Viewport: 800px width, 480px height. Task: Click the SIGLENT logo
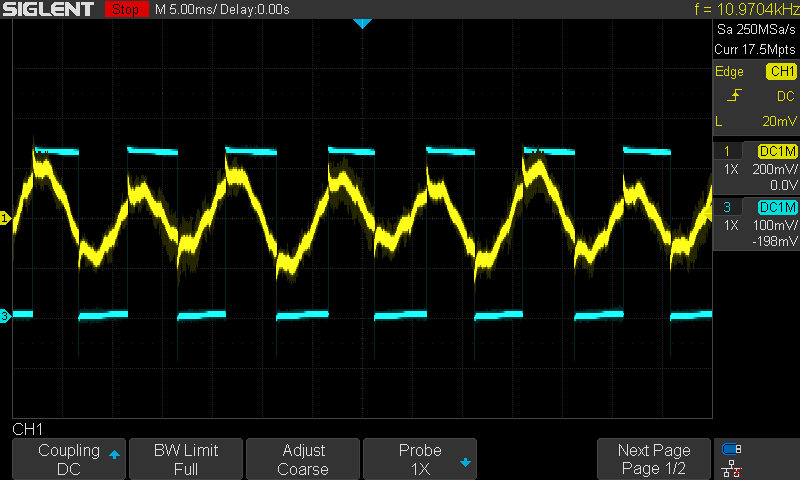[x=48, y=9]
